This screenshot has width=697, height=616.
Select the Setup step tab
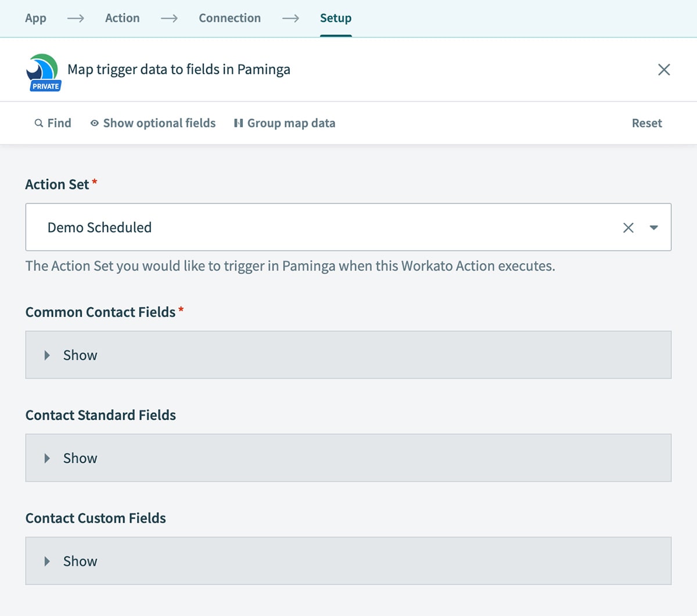pos(336,18)
